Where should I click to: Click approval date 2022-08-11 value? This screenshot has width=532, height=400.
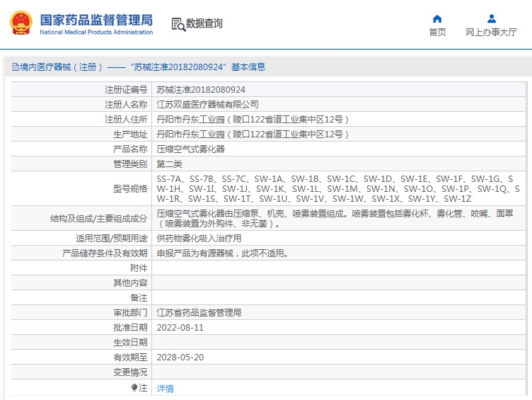180,328
